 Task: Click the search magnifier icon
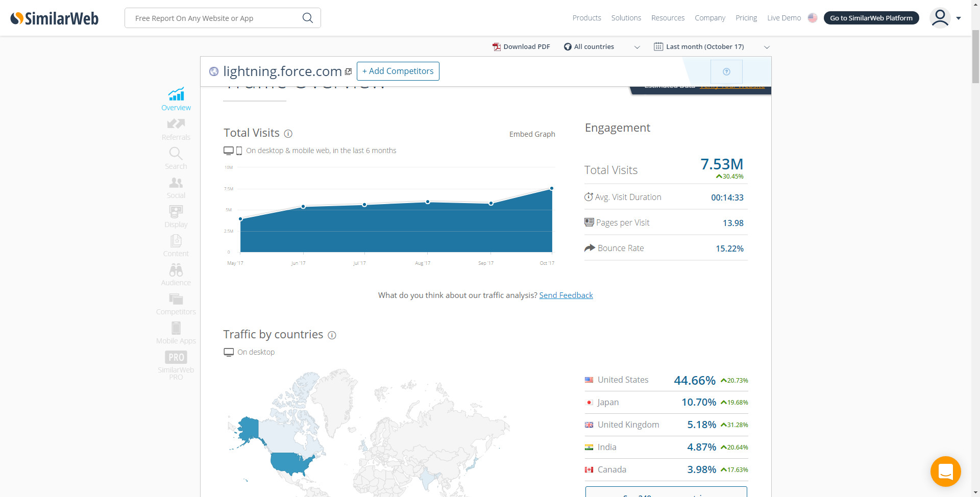point(307,18)
